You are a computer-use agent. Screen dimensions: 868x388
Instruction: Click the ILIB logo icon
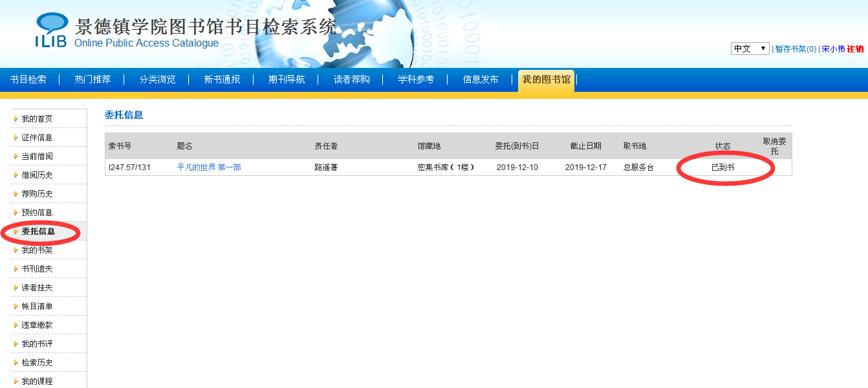point(51,30)
